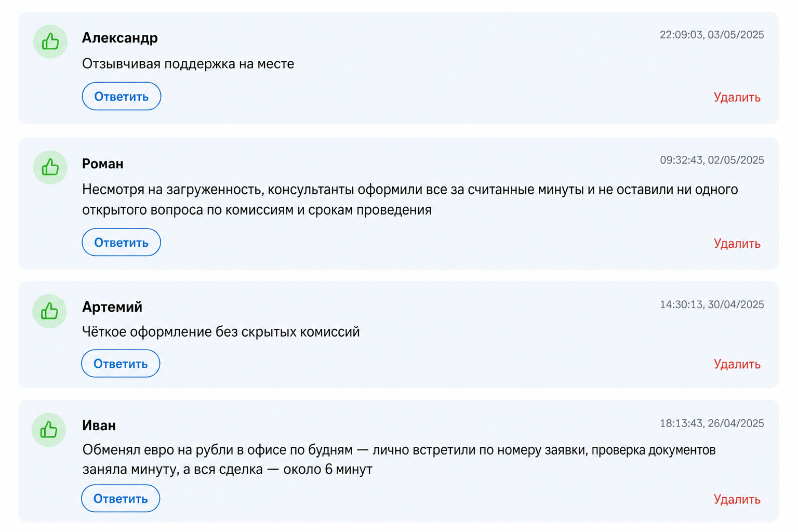This screenshot has height=532, width=798.
Task: Reply to Иван's euro exchange review
Action: pyautogui.click(x=121, y=498)
